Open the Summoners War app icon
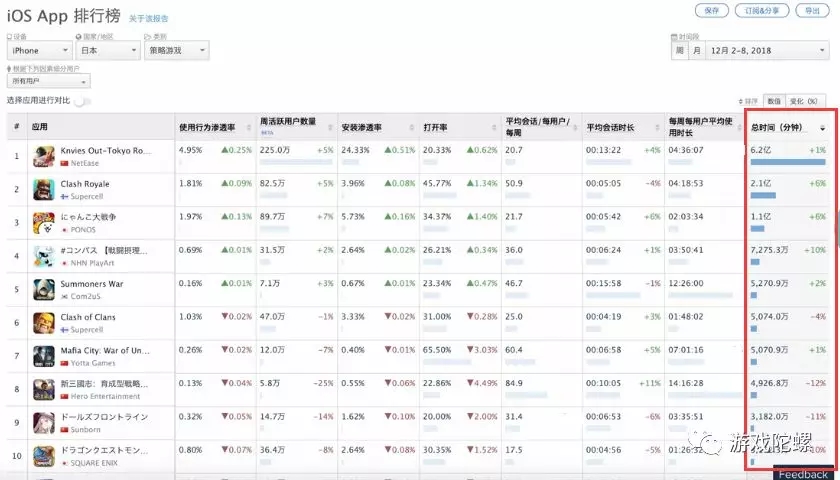 pos(44,290)
